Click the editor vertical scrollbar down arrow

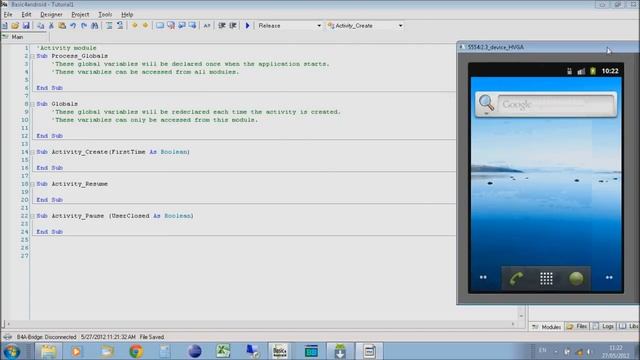point(521,316)
